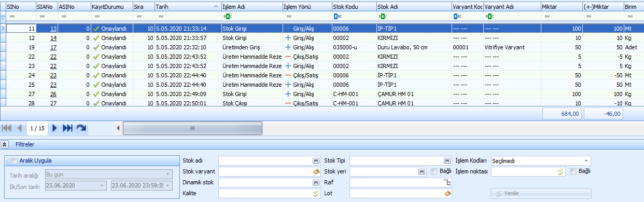Click the Miktar column header
This screenshot has height=202, width=644.
(x=561, y=6)
